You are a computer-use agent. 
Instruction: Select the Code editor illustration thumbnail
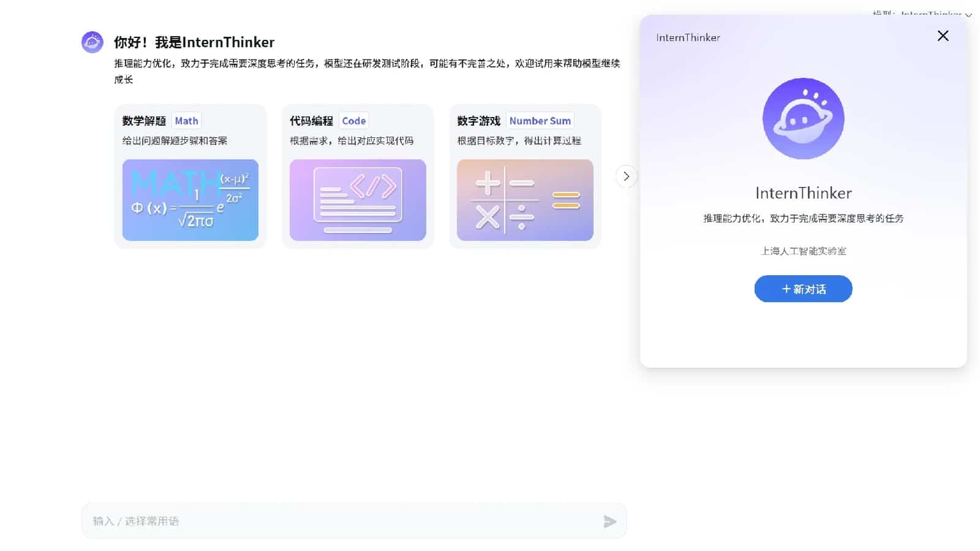358,200
